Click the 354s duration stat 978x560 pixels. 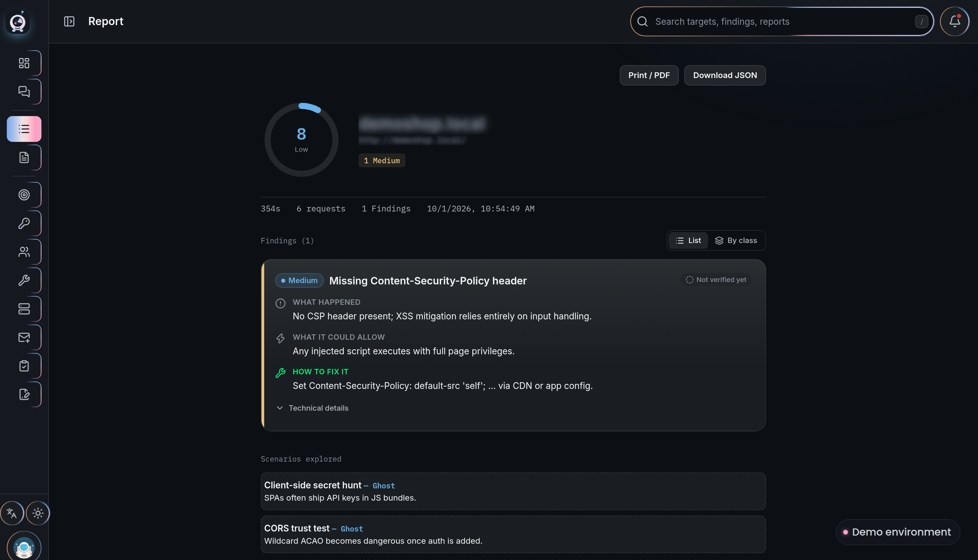[270, 209]
